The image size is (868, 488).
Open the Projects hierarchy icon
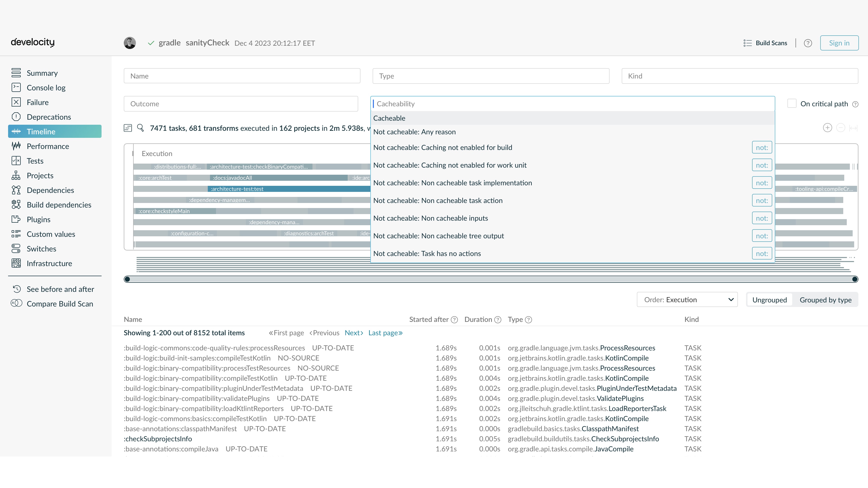pos(16,175)
